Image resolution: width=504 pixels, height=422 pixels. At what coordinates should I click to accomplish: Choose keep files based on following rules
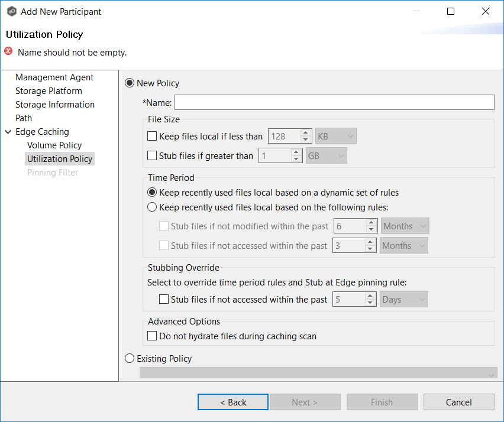pyautogui.click(x=152, y=207)
